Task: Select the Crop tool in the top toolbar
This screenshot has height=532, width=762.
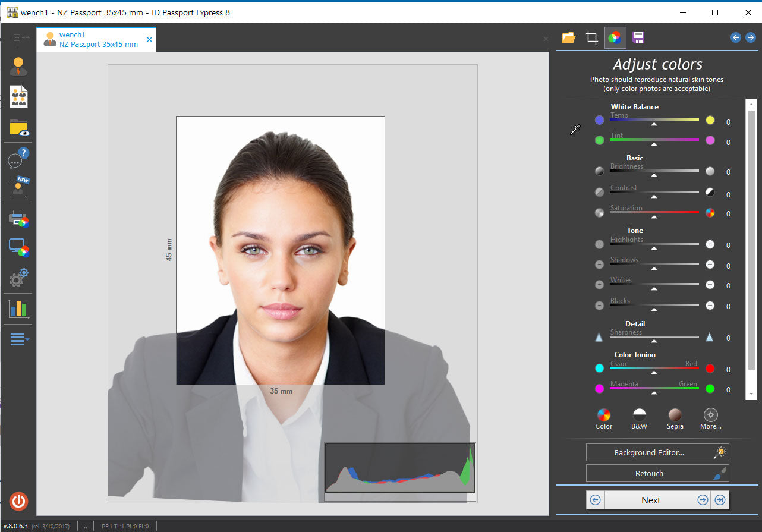Action: [x=591, y=37]
